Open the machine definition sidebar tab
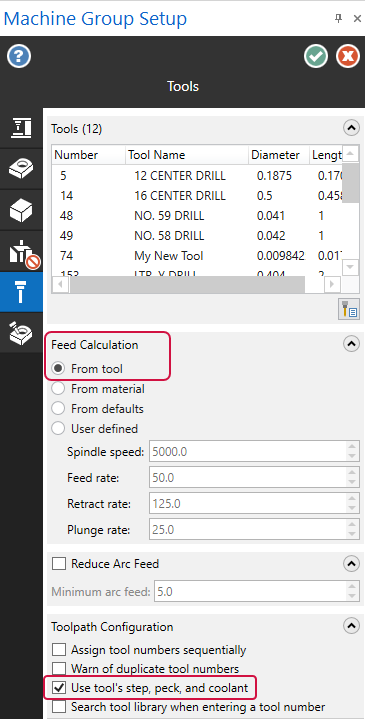 point(21,128)
